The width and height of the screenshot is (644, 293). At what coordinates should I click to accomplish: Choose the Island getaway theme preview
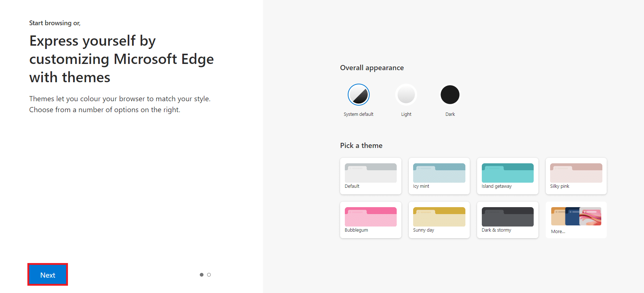coord(507,173)
